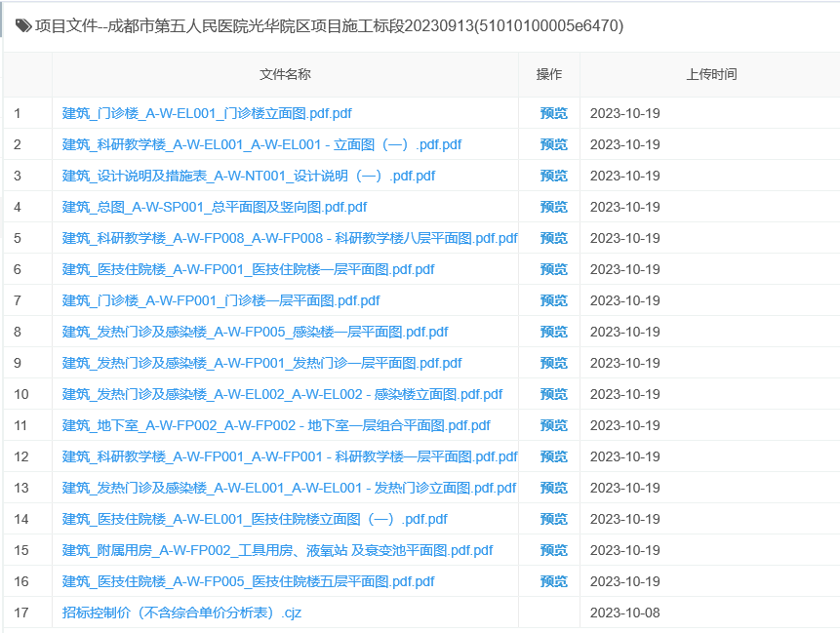Preview row 13 发热门诊立面图
The height and width of the screenshot is (633, 840).
coord(553,488)
